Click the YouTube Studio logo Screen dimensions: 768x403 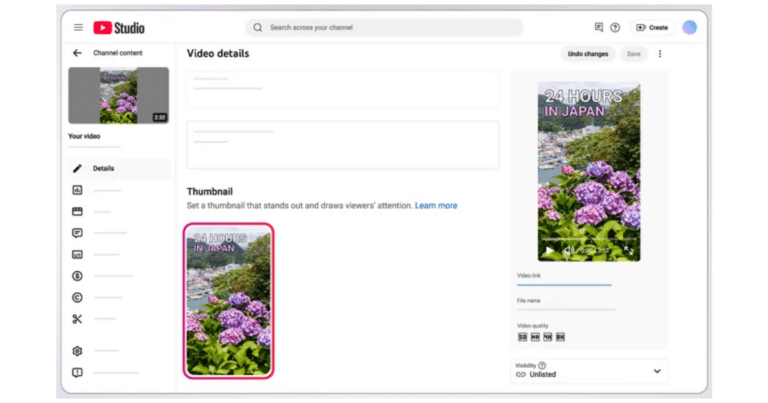(119, 28)
